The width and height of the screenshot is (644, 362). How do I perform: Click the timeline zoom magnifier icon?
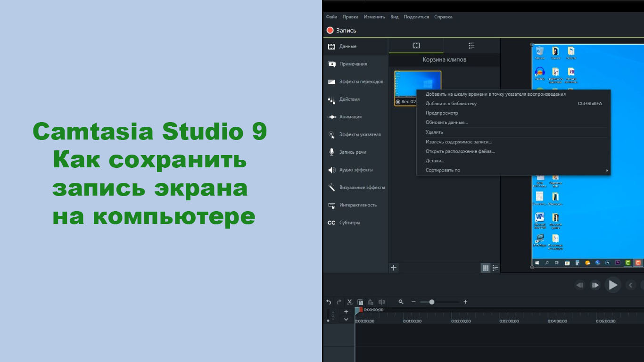click(401, 302)
